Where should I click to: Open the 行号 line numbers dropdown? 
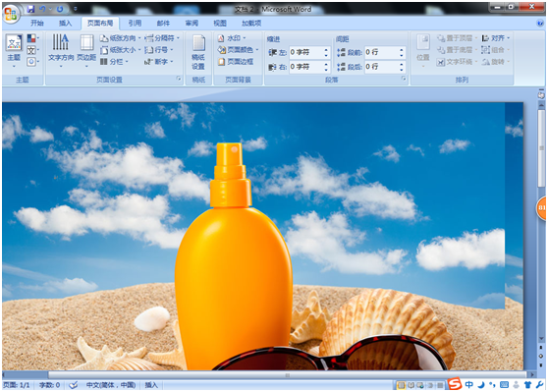[159, 50]
